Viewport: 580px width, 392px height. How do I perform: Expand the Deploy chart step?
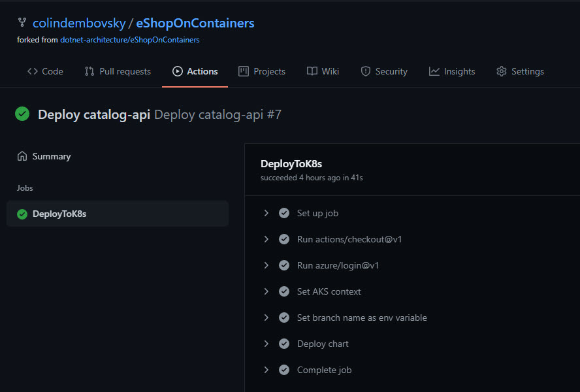[266, 344]
